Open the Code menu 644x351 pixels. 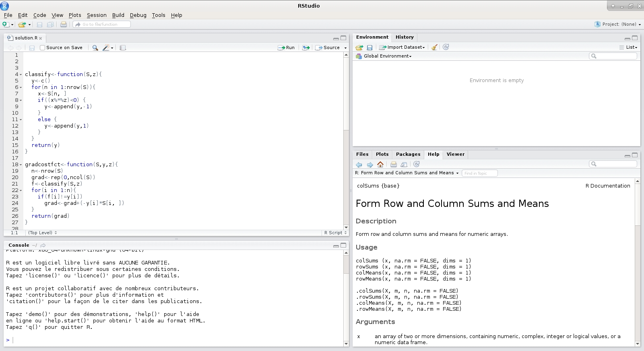(x=39, y=15)
